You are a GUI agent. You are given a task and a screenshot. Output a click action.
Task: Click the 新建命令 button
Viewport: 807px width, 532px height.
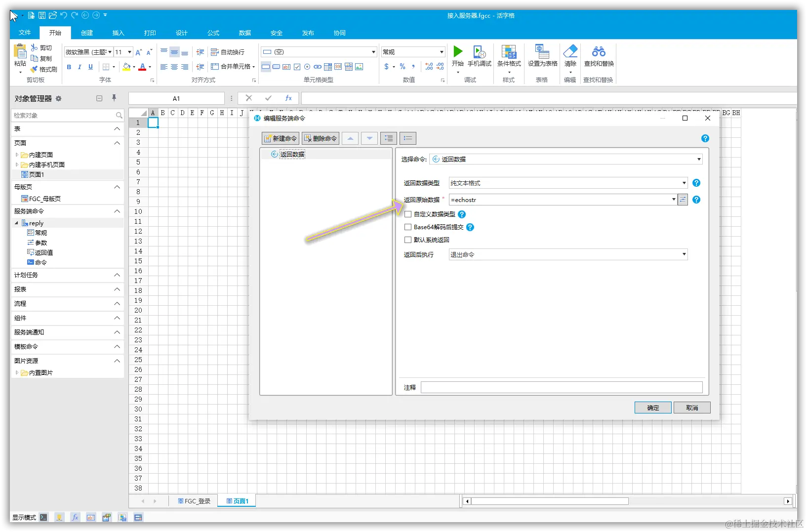(281, 138)
